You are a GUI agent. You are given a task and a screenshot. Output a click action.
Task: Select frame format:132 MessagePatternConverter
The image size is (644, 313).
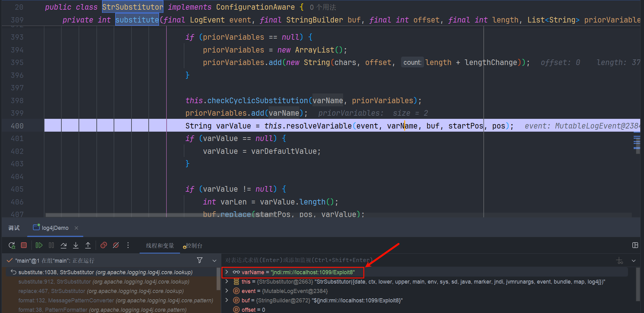point(116,300)
